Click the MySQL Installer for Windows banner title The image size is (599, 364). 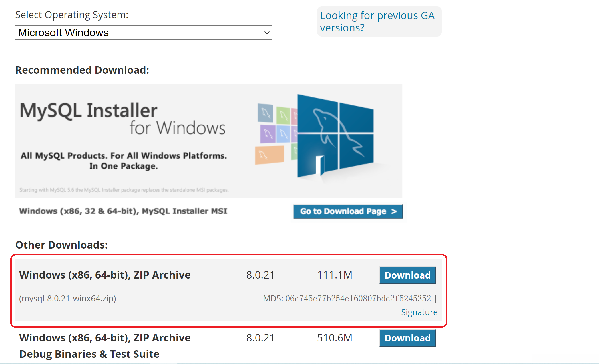(122, 119)
